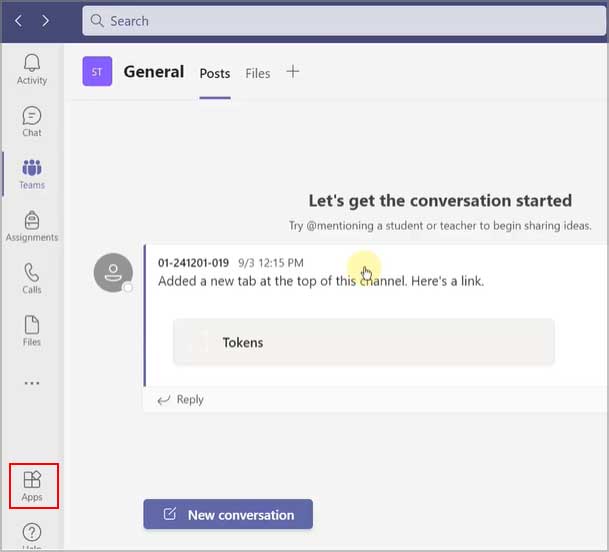The width and height of the screenshot is (609, 552).
Task: Open Chat from the sidebar
Action: pos(32,122)
